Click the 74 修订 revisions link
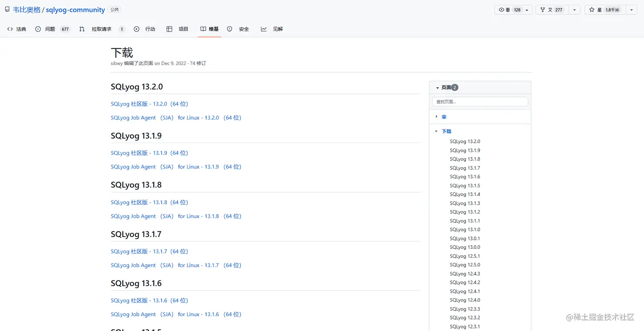The width and height of the screenshot is (644, 331). (198, 63)
